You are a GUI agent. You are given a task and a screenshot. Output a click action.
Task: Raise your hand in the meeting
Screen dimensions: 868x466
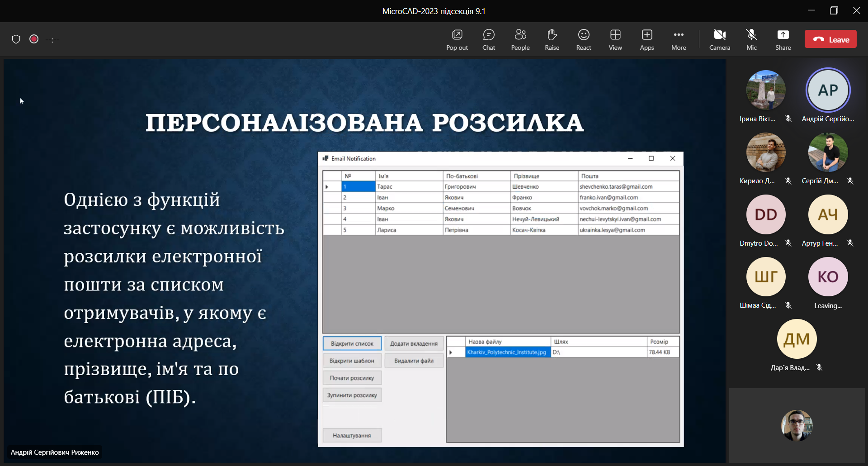(x=552, y=39)
